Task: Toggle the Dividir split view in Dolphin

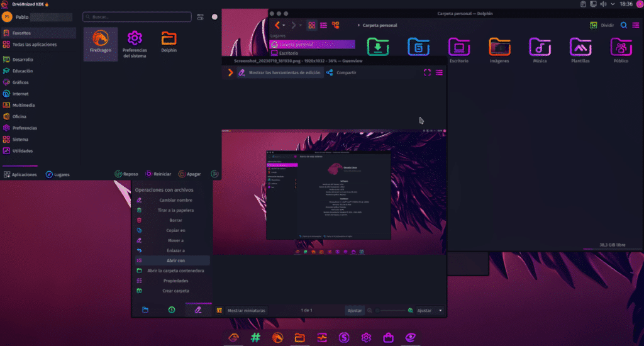Action: point(602,25)
